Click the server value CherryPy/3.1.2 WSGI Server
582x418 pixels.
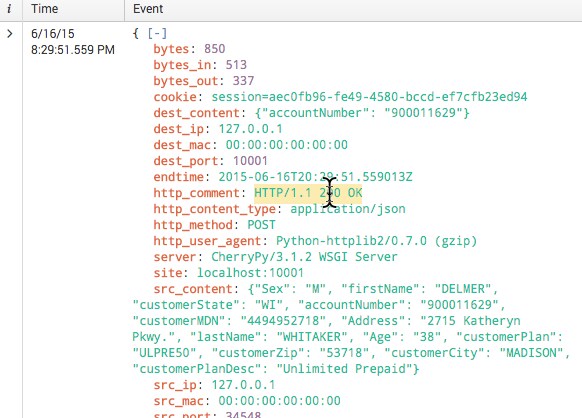(304, 257)
